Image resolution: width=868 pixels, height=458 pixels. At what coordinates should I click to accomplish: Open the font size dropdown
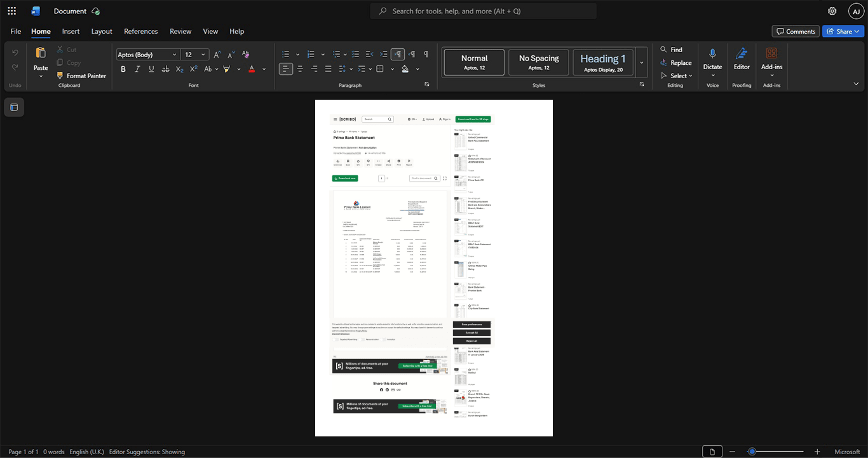(x=203, y=55)
